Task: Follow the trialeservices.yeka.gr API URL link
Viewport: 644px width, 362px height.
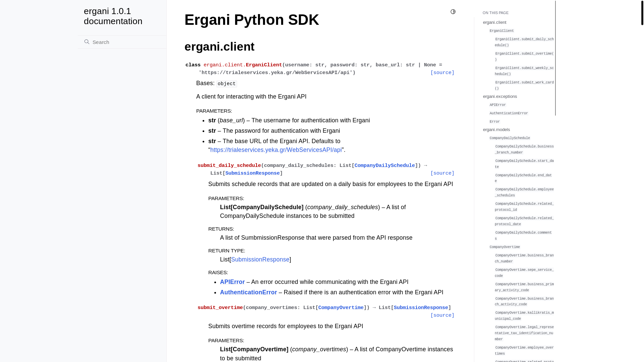Action: pos(276,150)
